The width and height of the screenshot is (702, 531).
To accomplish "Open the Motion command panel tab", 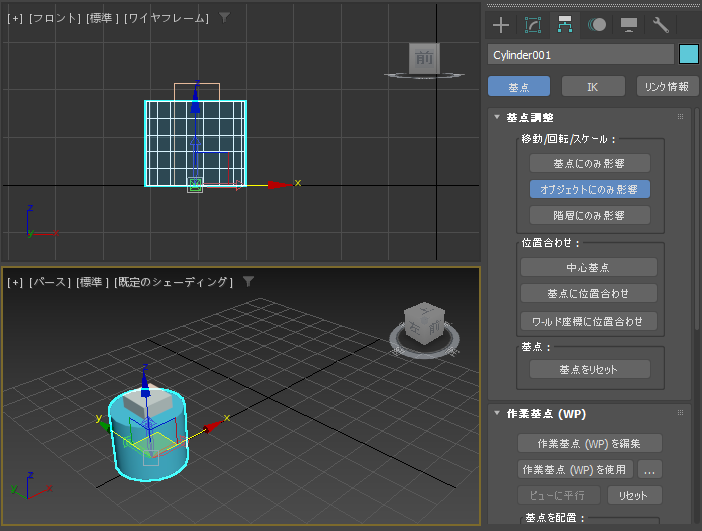I will coord(597,25).
